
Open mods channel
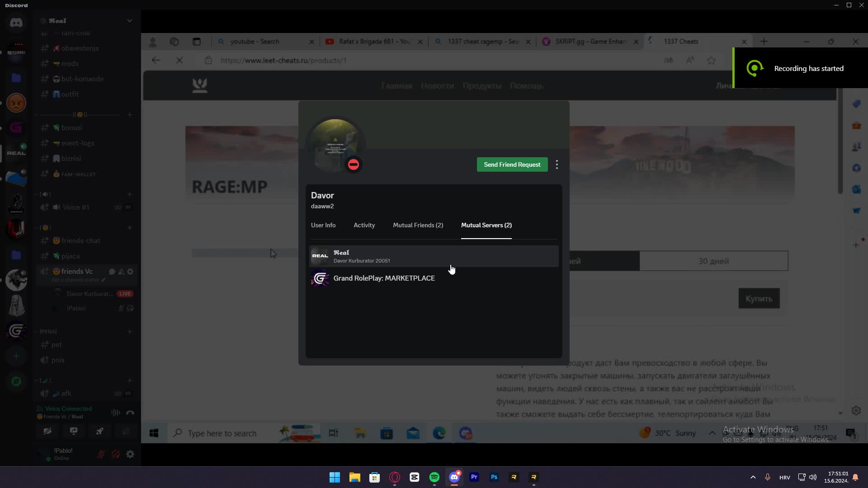tap(87, 64)
